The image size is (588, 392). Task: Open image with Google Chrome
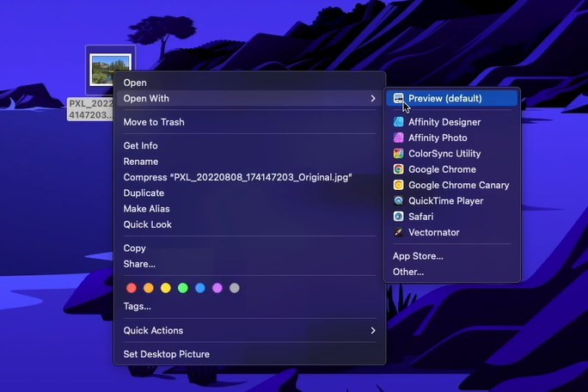click(452, 169)
